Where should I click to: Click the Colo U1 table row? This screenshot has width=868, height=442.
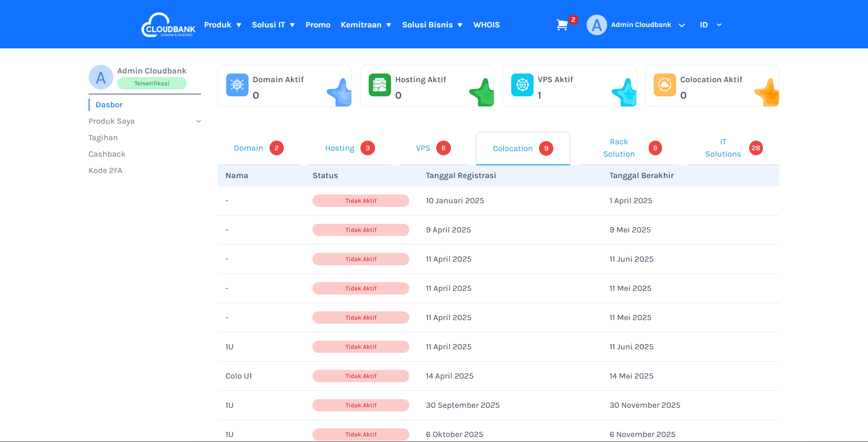pos(239,376)
